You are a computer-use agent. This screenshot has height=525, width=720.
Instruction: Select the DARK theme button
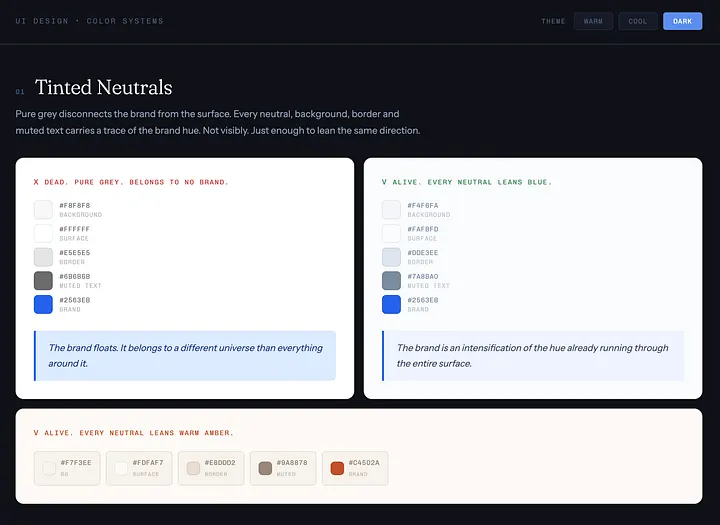(682, 21)
